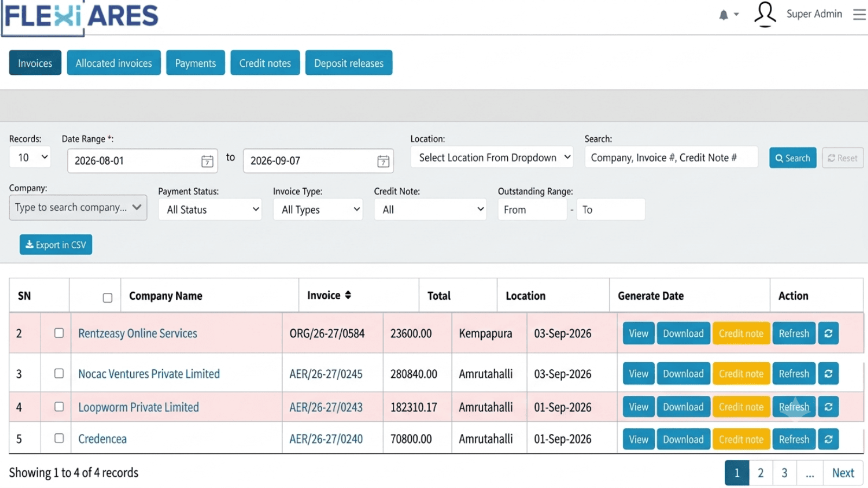Open calendar icon for start date 2026-08-01

(207, 161)
